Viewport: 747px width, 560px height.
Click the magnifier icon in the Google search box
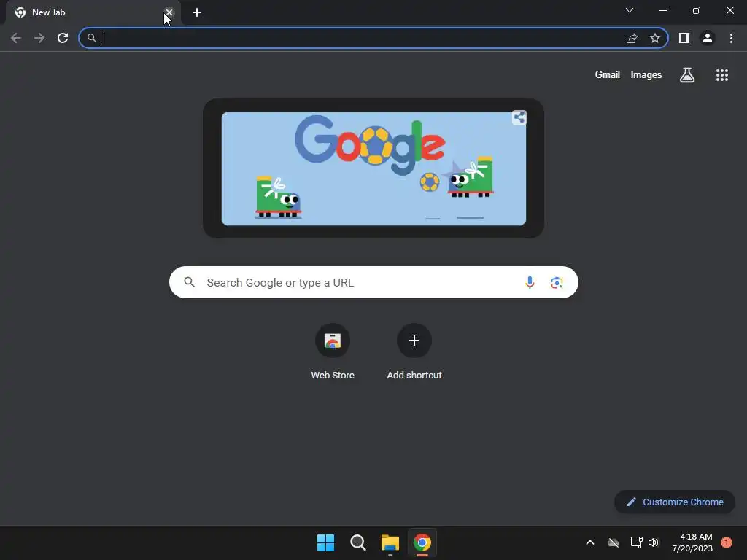pos(190,282)
